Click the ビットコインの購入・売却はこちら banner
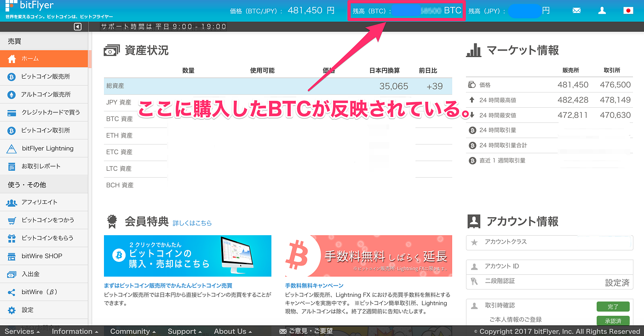Image resolution: width=644 pixels, height=336 pixels. point(188,256)
